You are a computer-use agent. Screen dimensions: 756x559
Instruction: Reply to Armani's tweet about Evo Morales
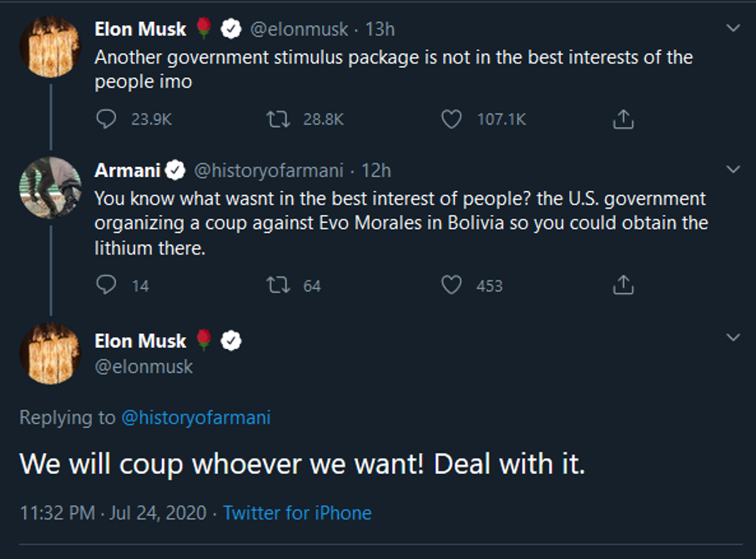106,285
